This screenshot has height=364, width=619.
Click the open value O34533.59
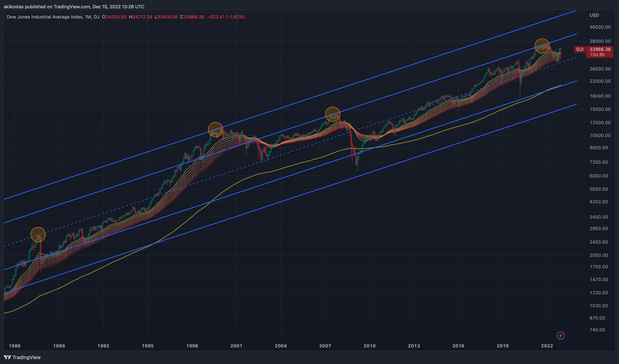coord(114,17)
